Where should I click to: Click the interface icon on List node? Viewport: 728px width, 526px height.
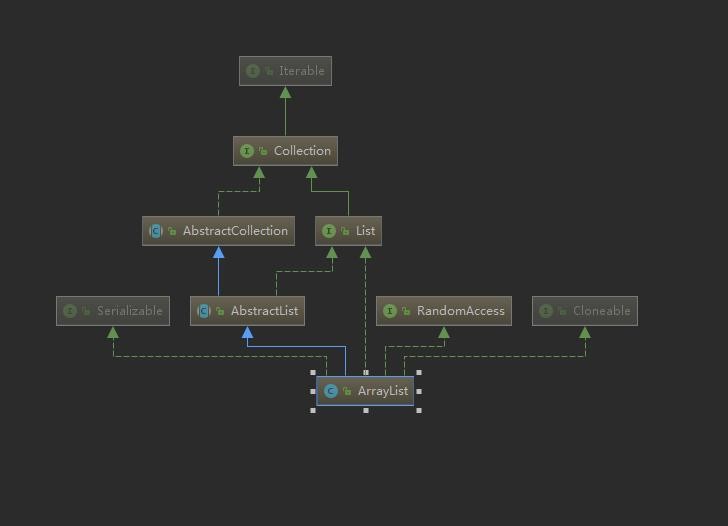(329, 231)
